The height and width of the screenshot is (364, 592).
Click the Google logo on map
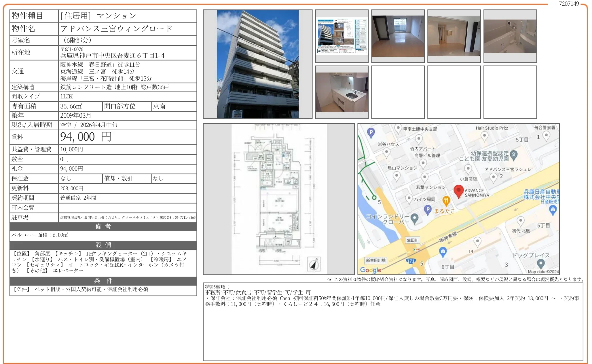pos(371,270)
